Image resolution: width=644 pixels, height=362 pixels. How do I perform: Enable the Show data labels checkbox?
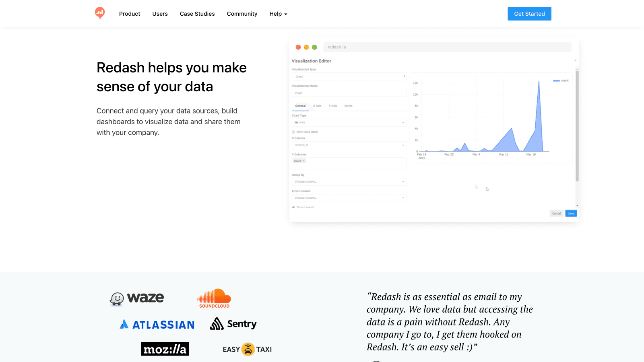click(293, 132)
